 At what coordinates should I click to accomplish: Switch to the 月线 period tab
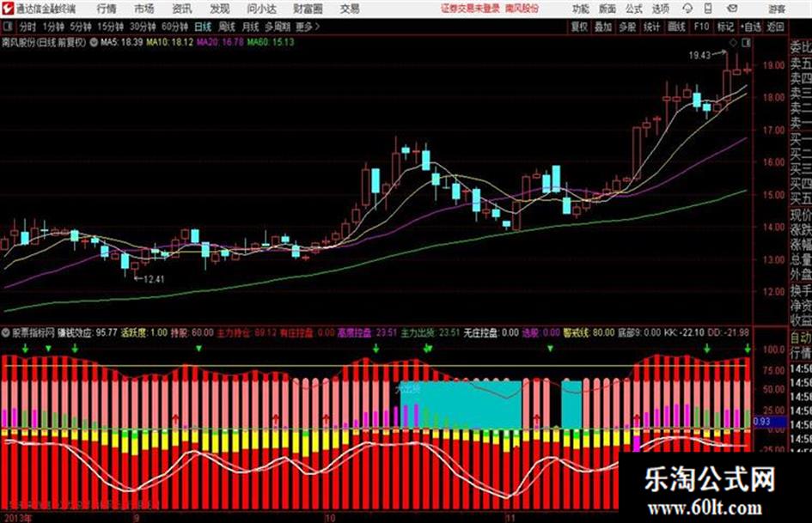click(251, 27)
